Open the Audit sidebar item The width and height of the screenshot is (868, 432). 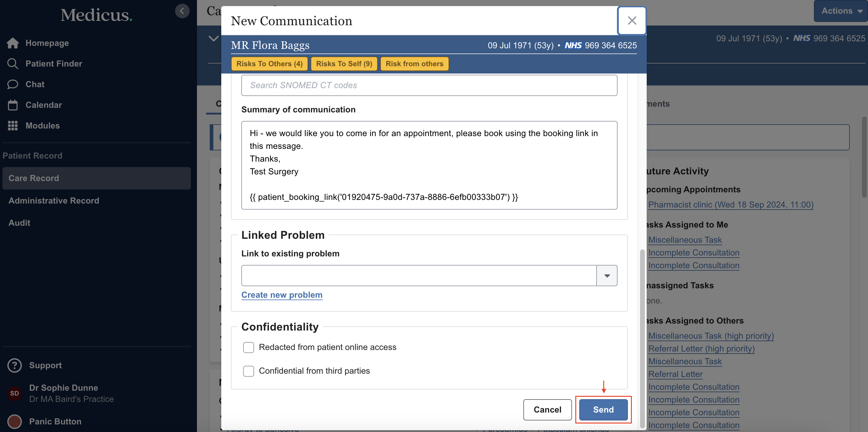pos(19,223)
